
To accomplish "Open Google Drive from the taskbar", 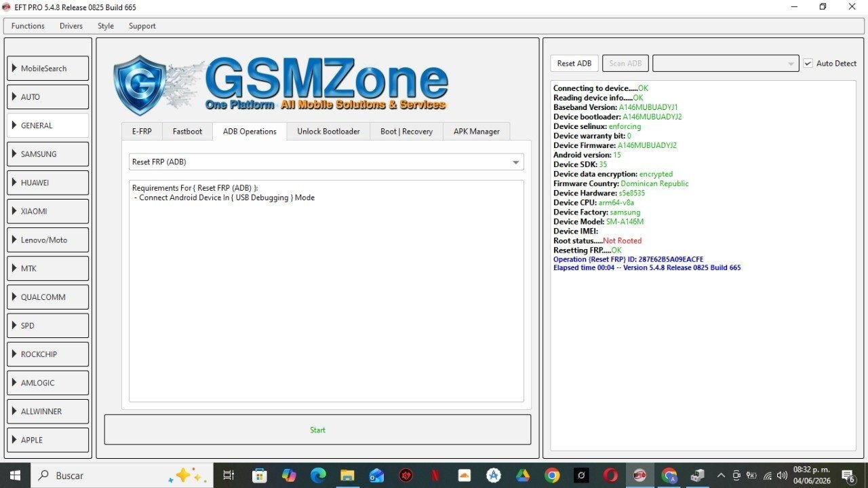I will pos(523,475).
